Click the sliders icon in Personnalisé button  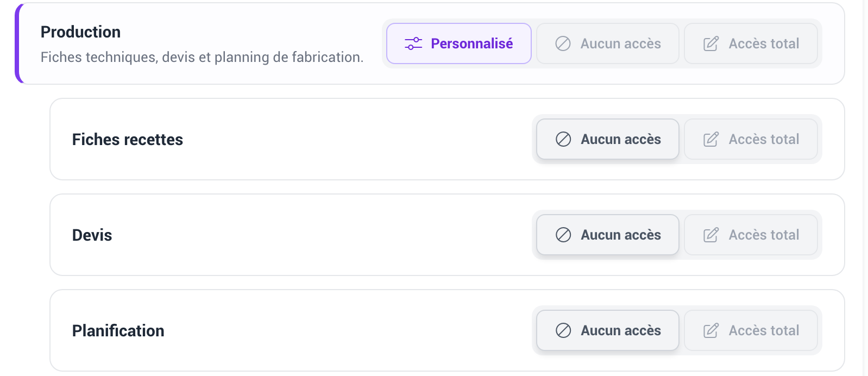point(413,43)
